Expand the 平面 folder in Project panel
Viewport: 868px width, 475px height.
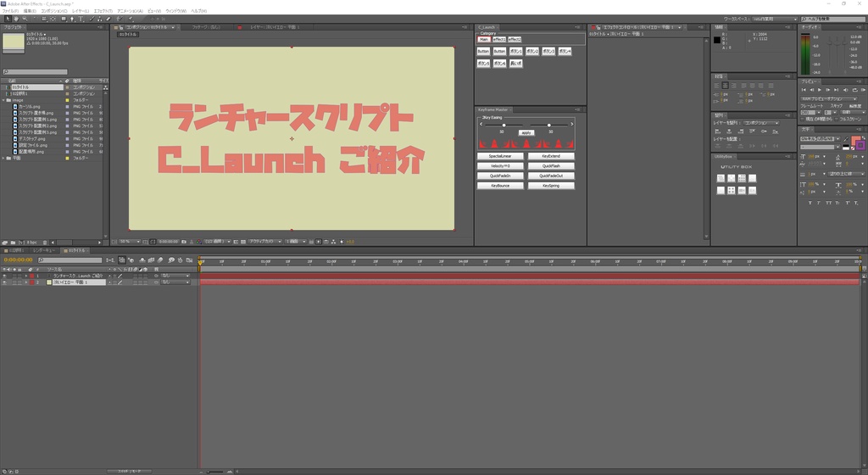pos(4,159)
